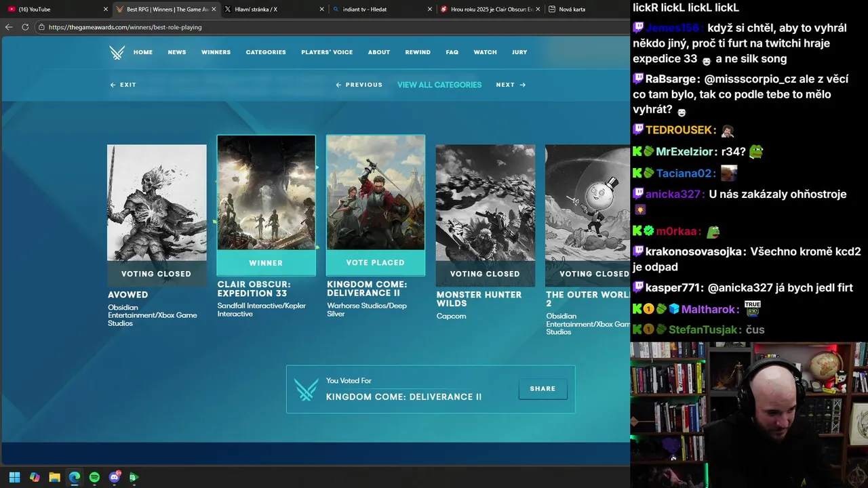868x488 pixels.
Task: Switch to Nová karta tab
Action: coord(587,9)
